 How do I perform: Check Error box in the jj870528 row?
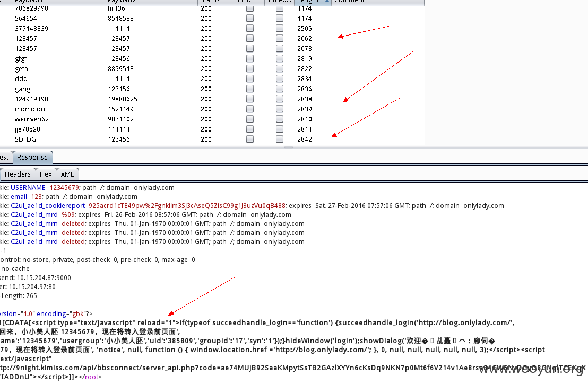coord(250,129)
